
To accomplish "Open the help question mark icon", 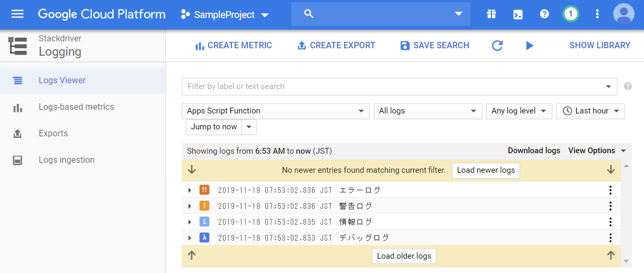I will [x=544, y=14].
